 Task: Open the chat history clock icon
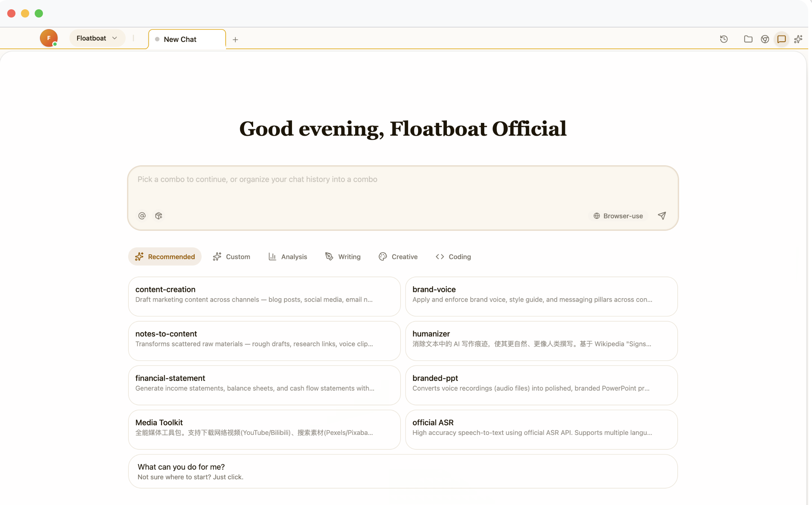click(724, 39)
